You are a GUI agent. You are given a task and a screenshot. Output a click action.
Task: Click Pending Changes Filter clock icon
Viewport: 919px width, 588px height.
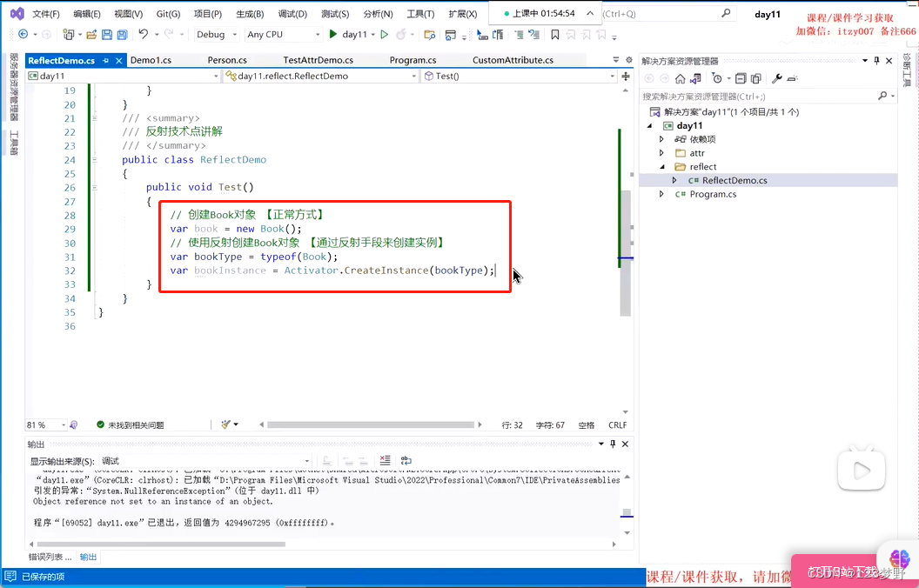point(717,78)
